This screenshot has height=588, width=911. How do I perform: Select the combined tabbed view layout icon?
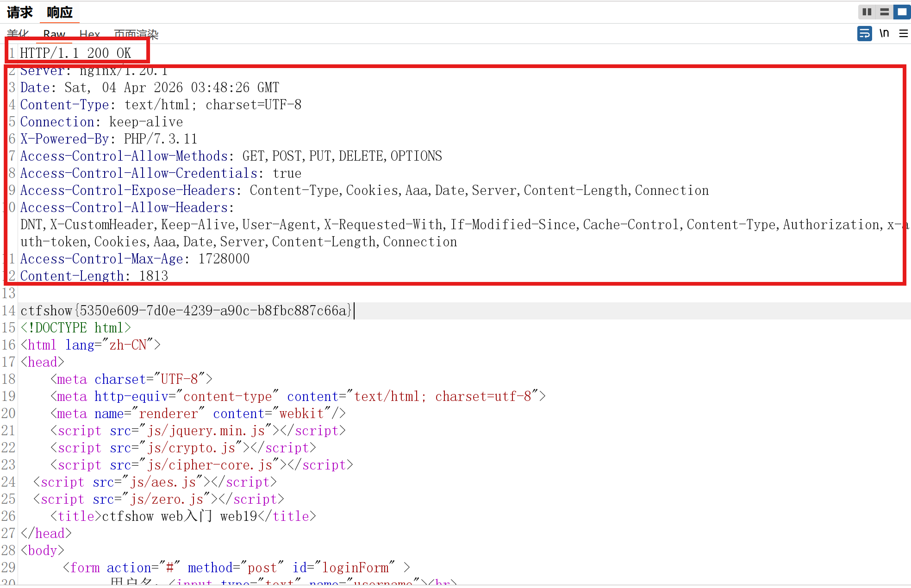(902, 12)
